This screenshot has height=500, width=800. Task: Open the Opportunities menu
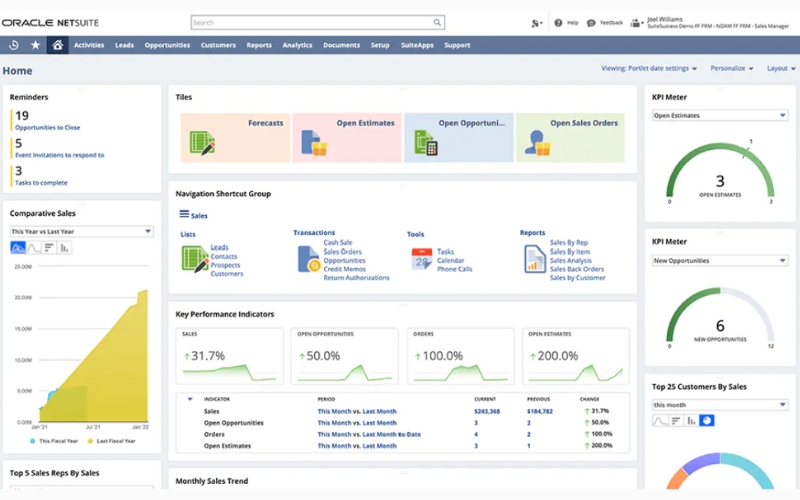click(167, 45)
